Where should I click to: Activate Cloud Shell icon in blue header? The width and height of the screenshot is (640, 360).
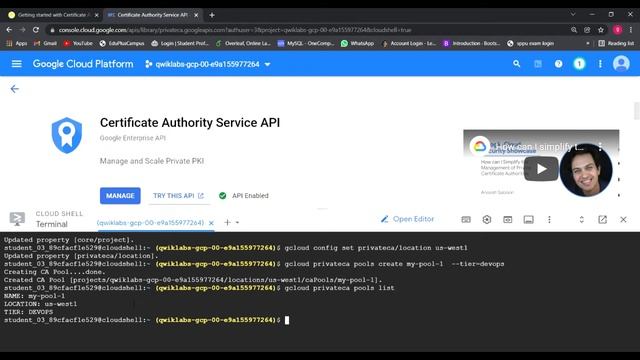538,64
